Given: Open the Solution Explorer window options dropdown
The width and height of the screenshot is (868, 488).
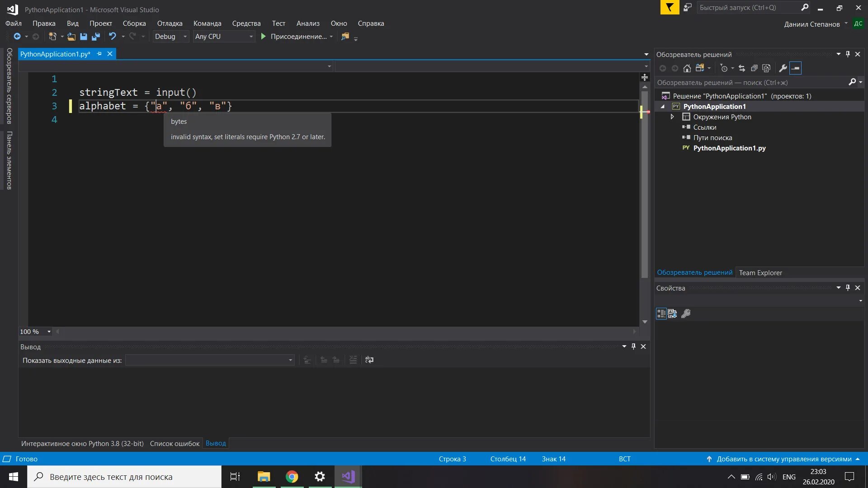Looking at the screenshot, I should 839,54.
